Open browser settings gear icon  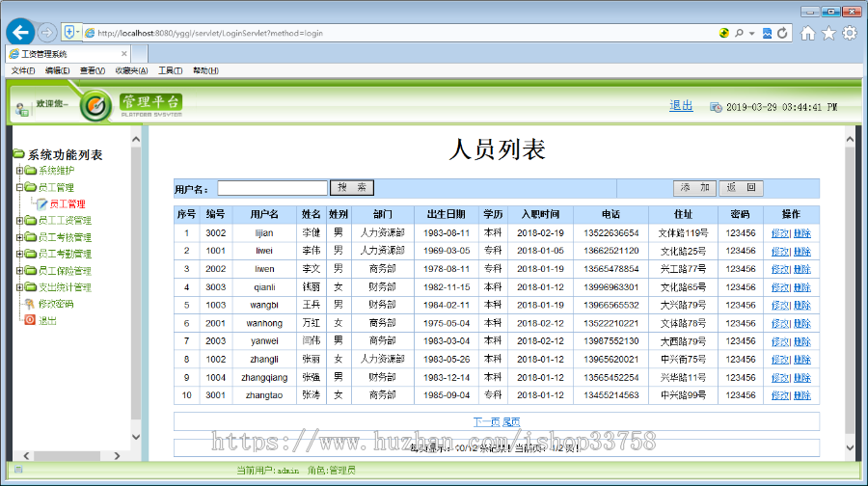click(x=850, y=33)
